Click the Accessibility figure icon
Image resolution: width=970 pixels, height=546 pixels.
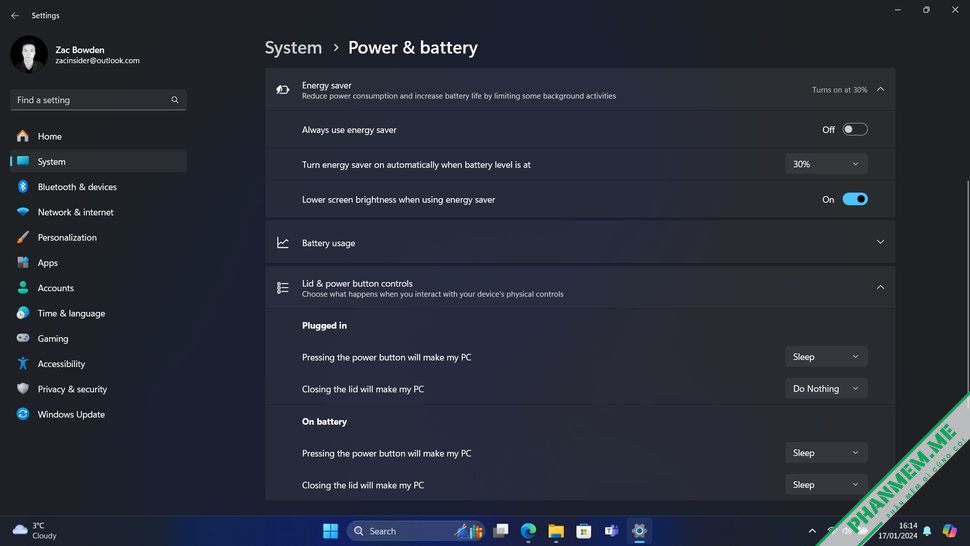click(x=23, y=364)
